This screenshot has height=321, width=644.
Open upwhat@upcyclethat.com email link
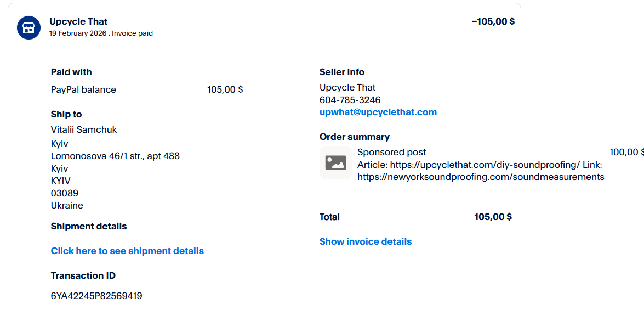pyautogui.click(x=378, y=112)
